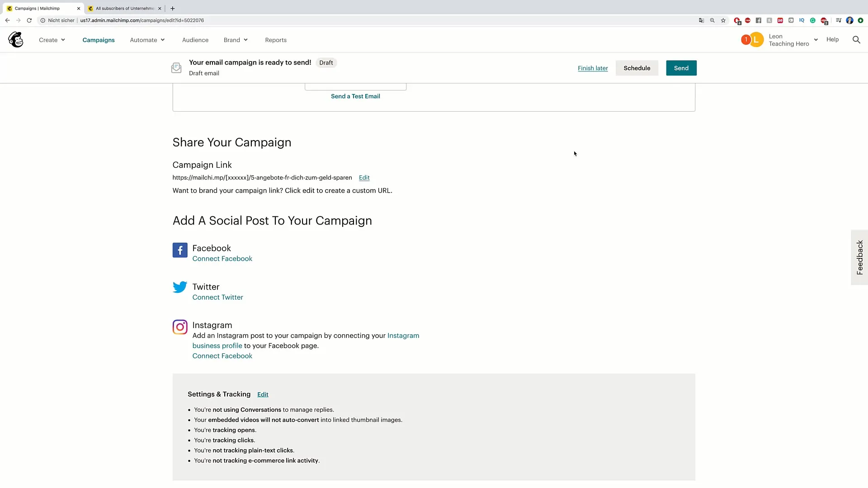
Task: Expand the Leon Teaching Hero profile dropdown
Action: coord(816,40)
